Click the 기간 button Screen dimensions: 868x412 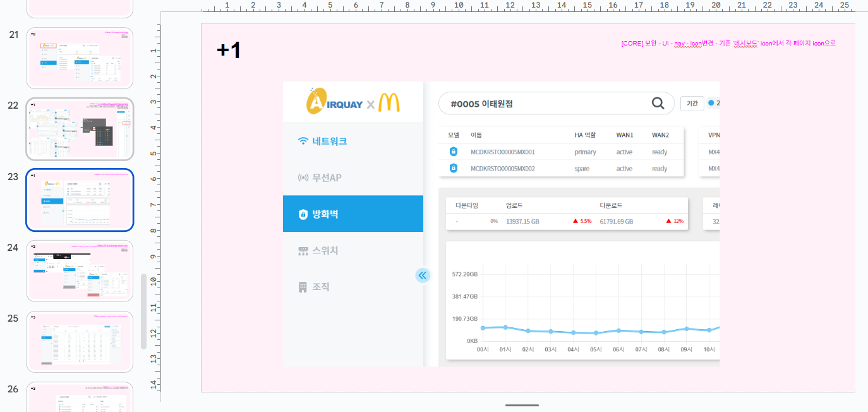pyautogui.click(x=692, y=104)
